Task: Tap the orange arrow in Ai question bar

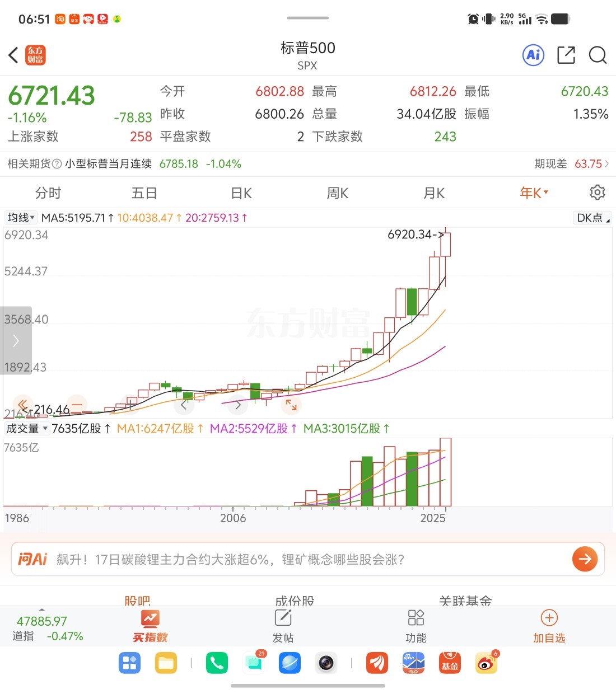Action: [x=585, y=559]
